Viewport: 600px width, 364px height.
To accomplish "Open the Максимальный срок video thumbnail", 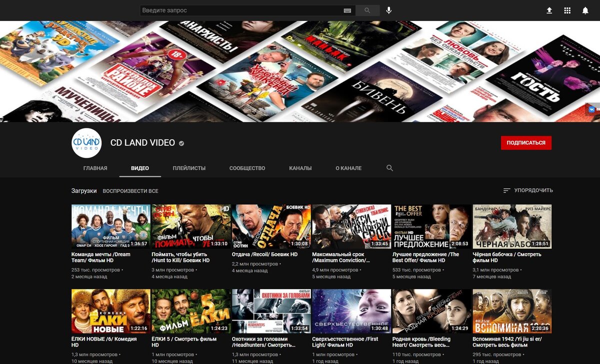I will click(351, 227).
